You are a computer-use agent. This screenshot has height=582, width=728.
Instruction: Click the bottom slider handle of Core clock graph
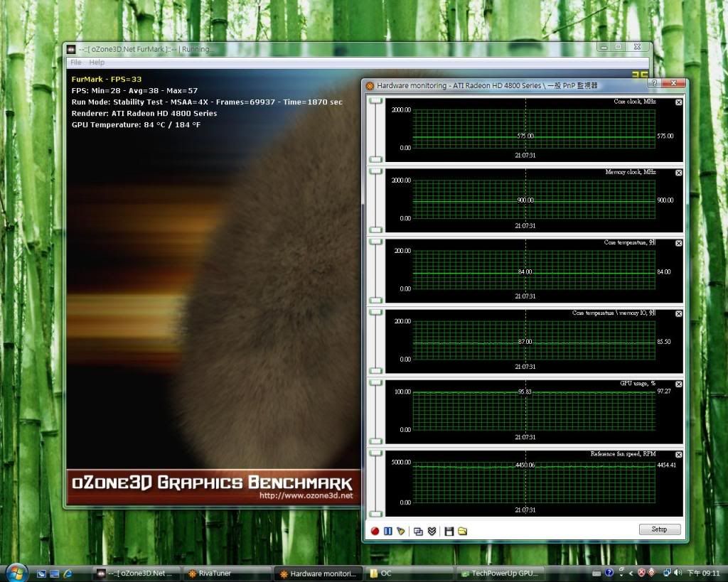tap(375, 159)
